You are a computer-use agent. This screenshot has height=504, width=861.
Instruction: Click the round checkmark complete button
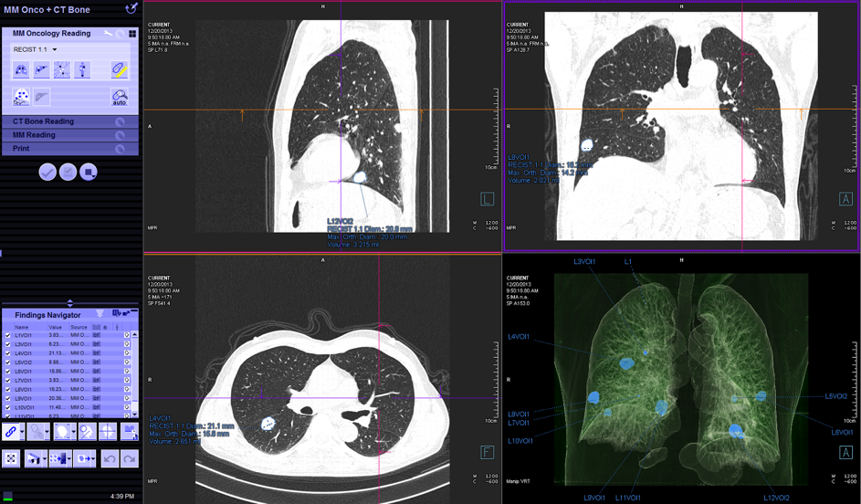click(47, 172)
